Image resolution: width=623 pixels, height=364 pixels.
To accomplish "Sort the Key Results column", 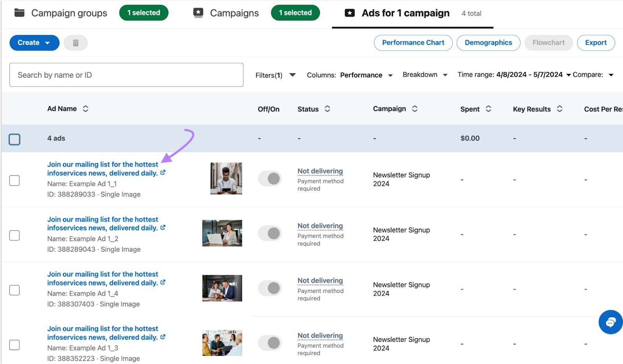I will (560, 109).
